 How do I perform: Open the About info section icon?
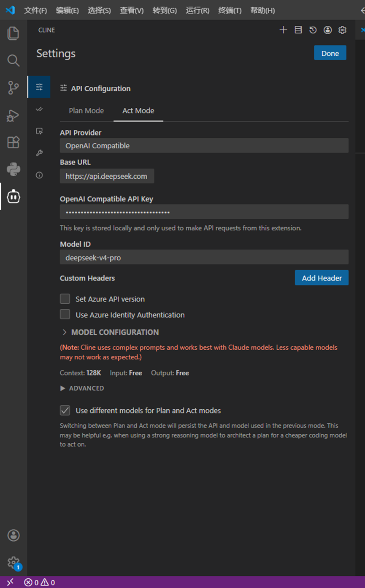click(x=39, y=175)
